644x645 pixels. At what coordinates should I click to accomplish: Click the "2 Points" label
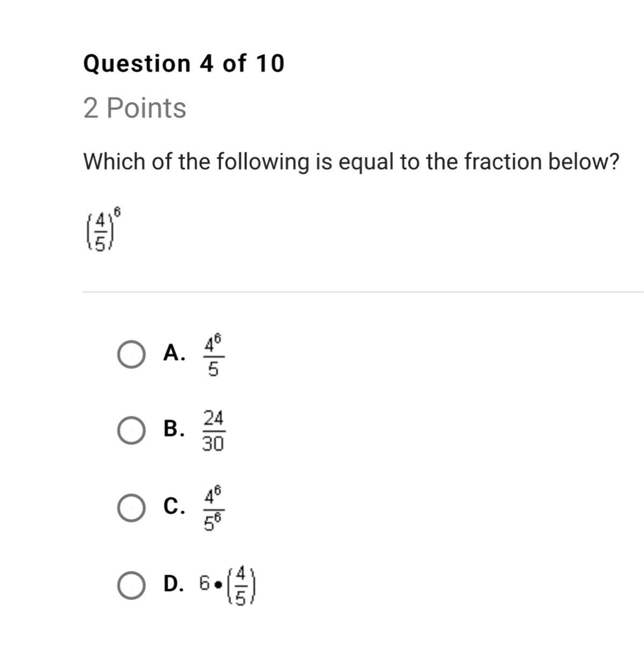135,108
